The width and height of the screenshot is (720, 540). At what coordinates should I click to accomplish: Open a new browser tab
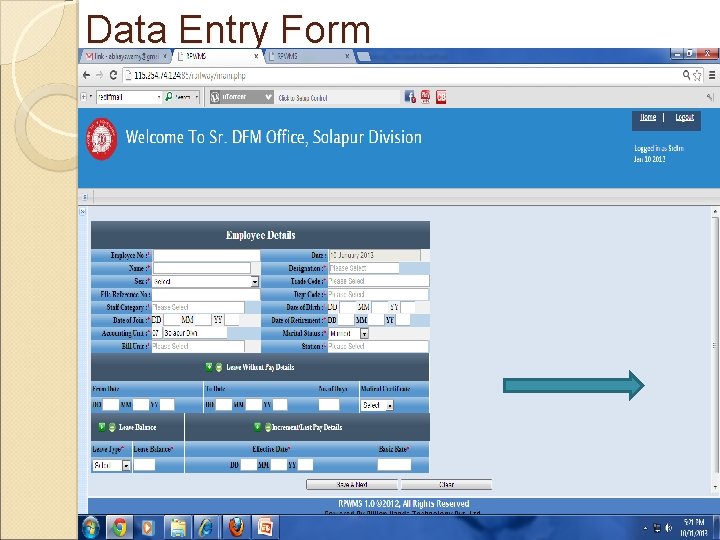tap(364, 56)
